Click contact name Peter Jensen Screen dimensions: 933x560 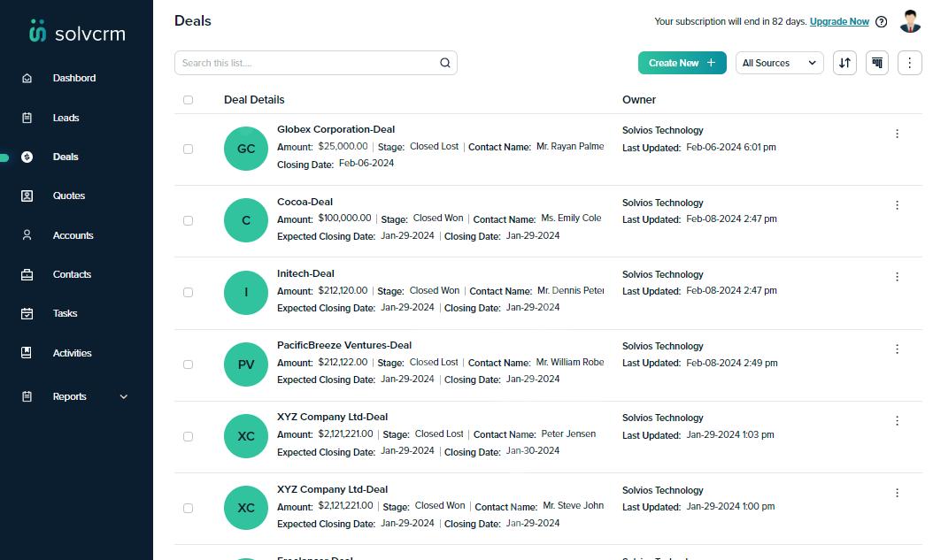tap(568, 434)
